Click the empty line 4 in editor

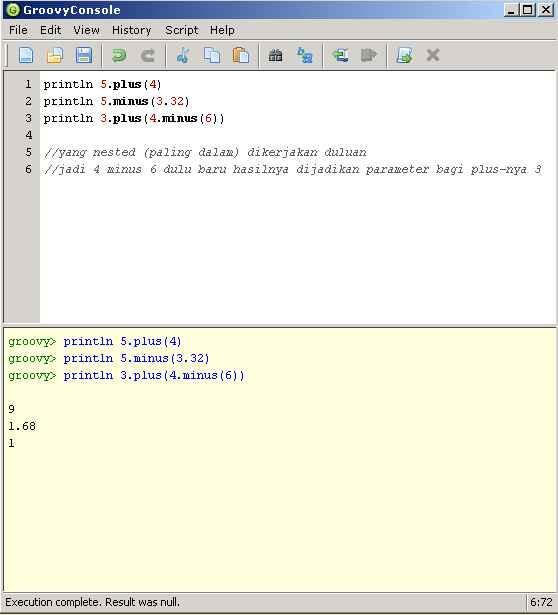click(297, 135)
